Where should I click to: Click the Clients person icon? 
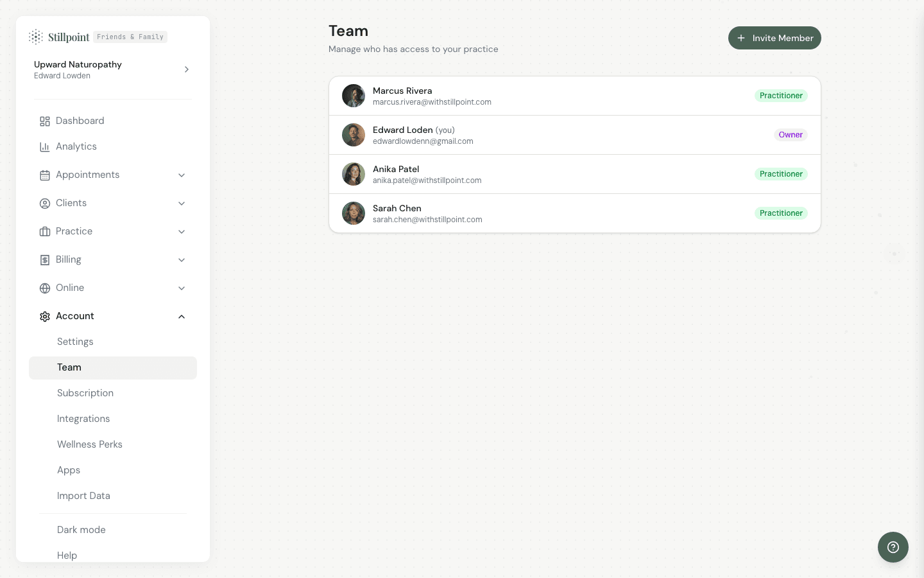[x=45, y=204]
